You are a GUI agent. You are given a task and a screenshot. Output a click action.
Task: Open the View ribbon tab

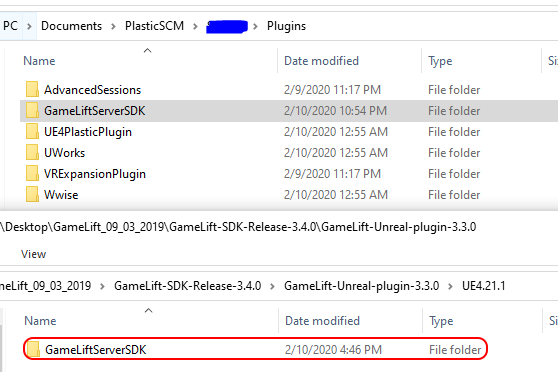click(x=33, y=254)
